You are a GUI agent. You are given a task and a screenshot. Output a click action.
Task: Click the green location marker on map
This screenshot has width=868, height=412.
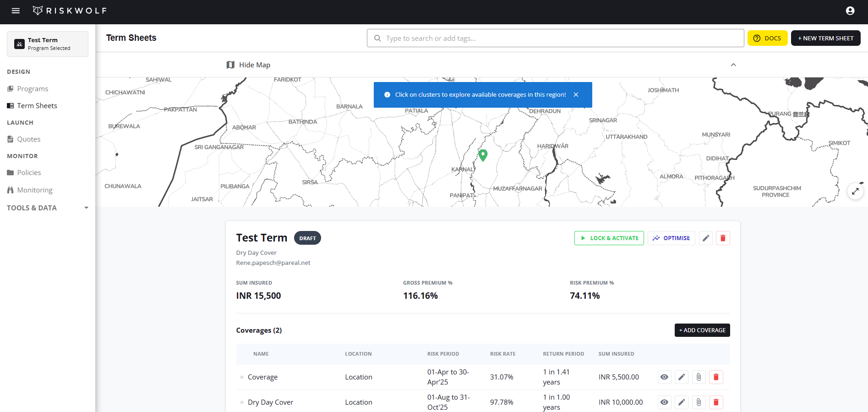483,155
